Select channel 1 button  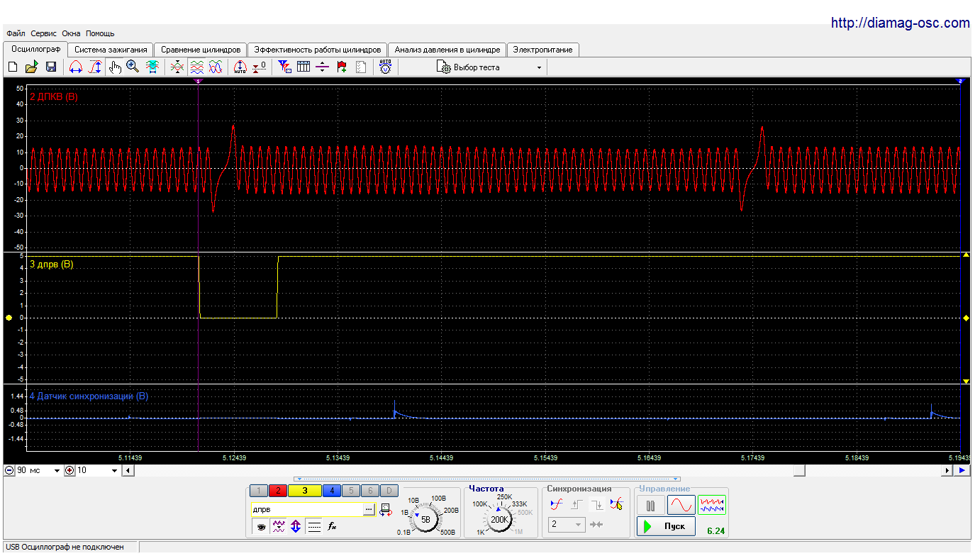pyautogui.click(x=260, y=490)
